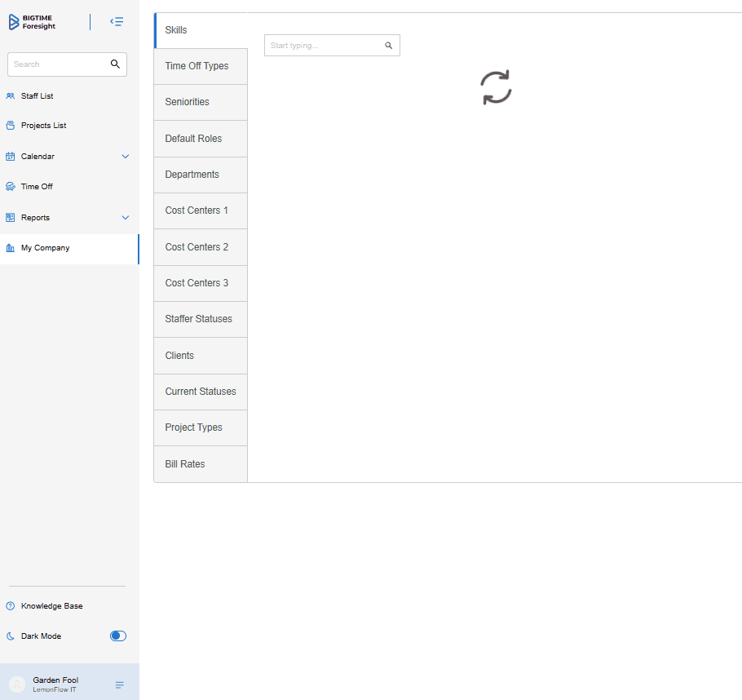The image size is (742, 700).
Task: Go to Staff List
Action: pos(37,96)
